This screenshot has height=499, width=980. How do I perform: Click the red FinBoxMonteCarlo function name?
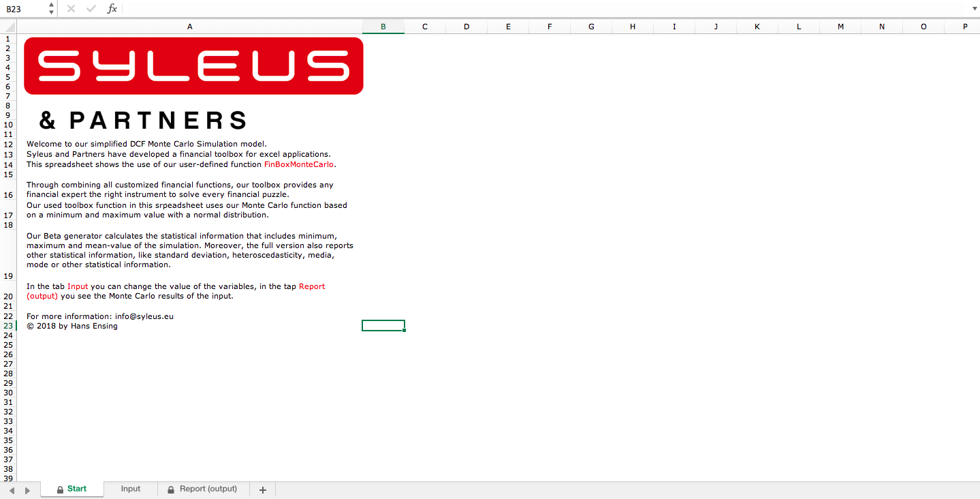pos(300,164)
